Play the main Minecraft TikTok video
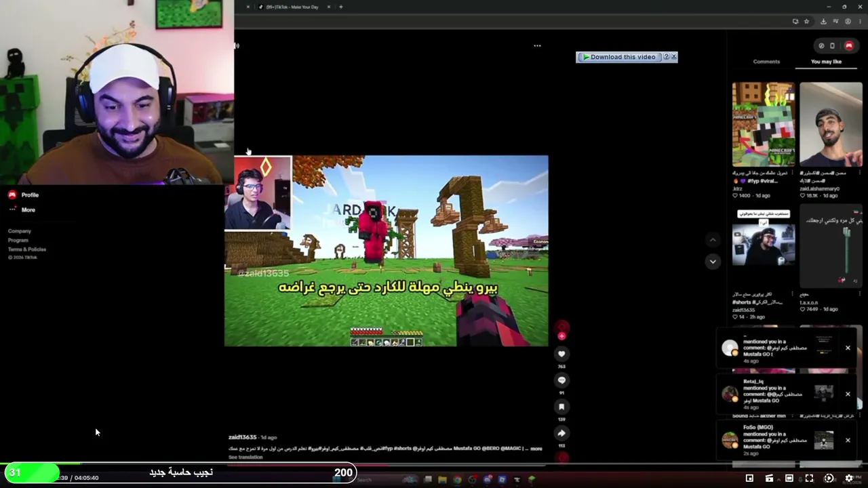868x488 pixels. (386, 251)
